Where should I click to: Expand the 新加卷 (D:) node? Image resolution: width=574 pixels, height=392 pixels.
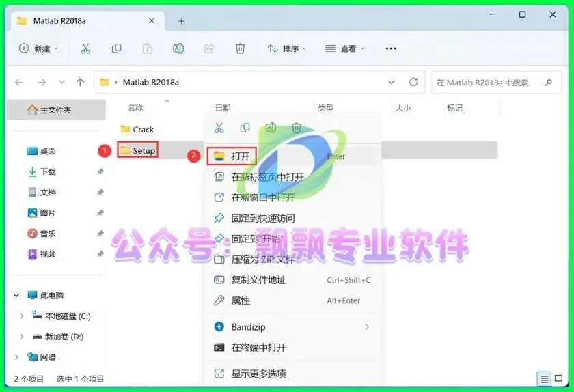point(22,337)
